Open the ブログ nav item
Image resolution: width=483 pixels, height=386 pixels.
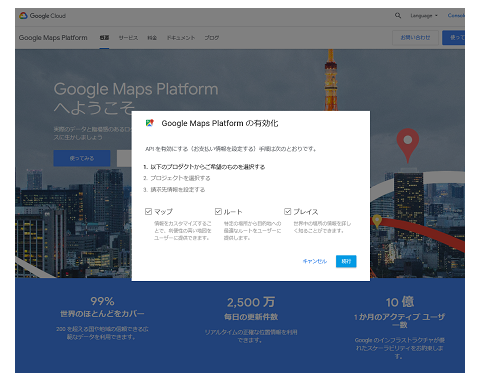(212, 38)
